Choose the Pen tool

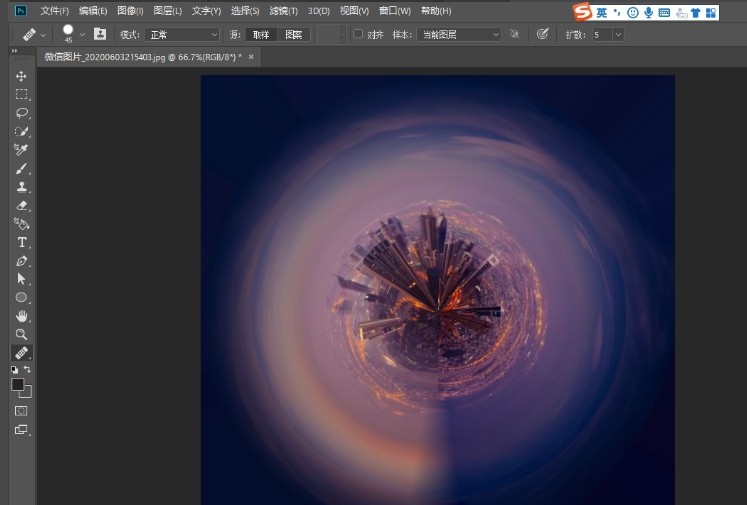pyautogui.click(x=21, y=261)
